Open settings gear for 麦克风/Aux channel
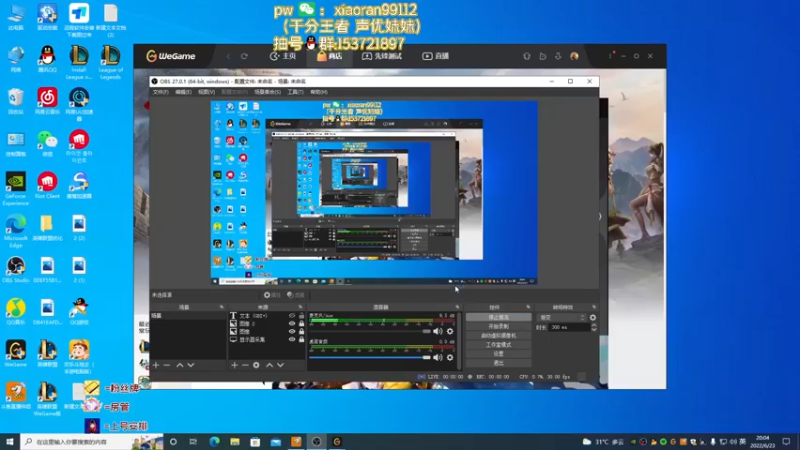The width and height of the screenshot is (800, 450). [x=450, y=331]
